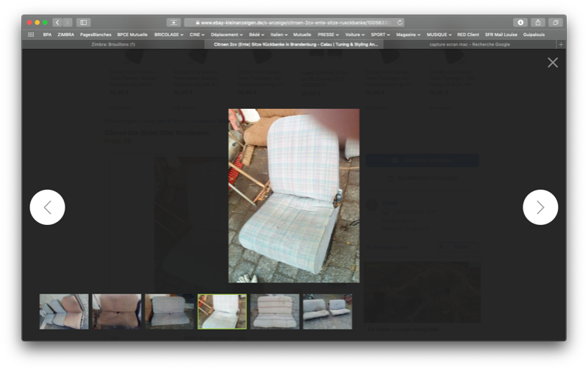
Task: Open the PagesBlanches bookmark
Action: (x=94, y=35)
